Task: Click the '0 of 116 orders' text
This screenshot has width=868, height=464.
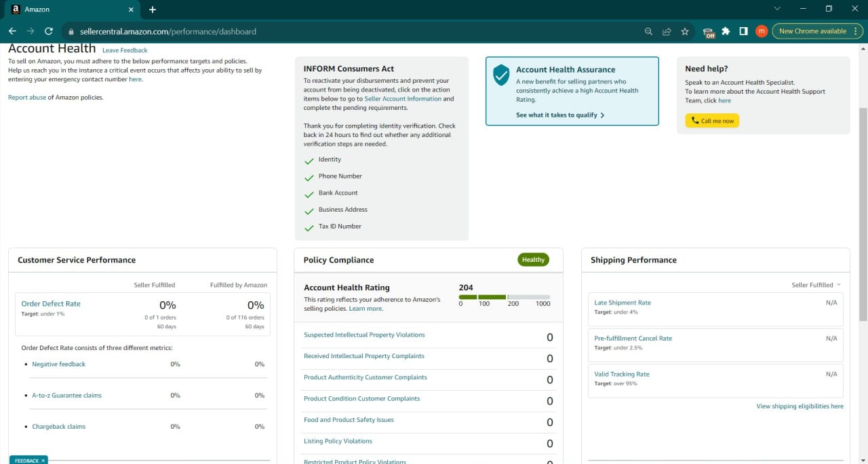Action: click(245, 317)
